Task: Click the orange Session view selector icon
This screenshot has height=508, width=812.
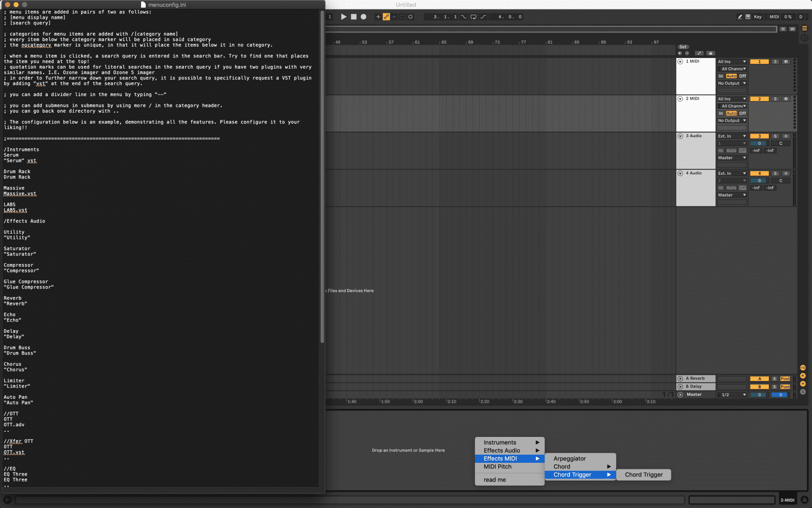Action: click(x=804, y=28)
